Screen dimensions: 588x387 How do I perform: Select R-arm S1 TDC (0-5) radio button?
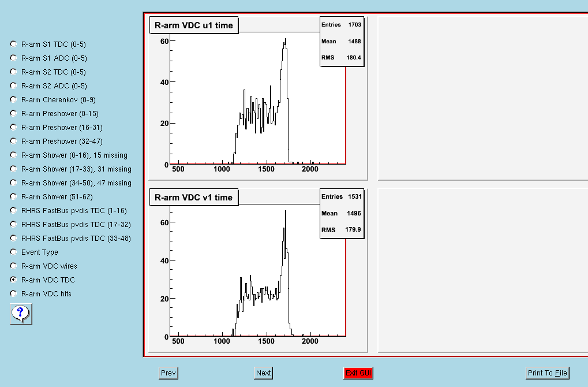[x=13, y=44]
